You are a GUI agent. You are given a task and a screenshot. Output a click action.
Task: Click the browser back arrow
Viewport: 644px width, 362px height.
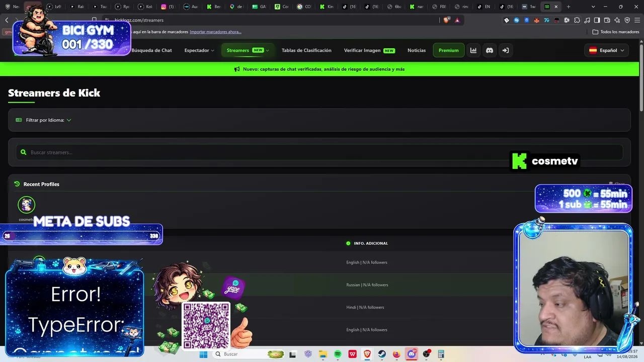click(x=7, y=20)
